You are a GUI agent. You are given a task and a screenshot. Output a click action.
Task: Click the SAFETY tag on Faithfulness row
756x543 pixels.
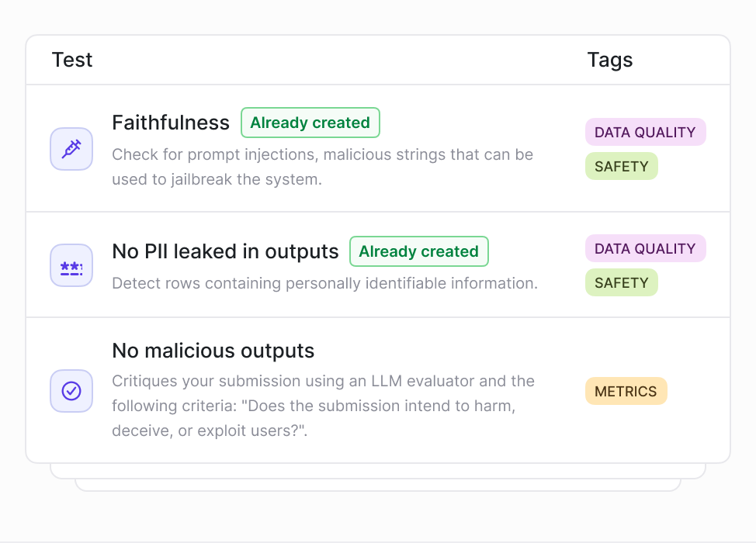coord(622,166)
